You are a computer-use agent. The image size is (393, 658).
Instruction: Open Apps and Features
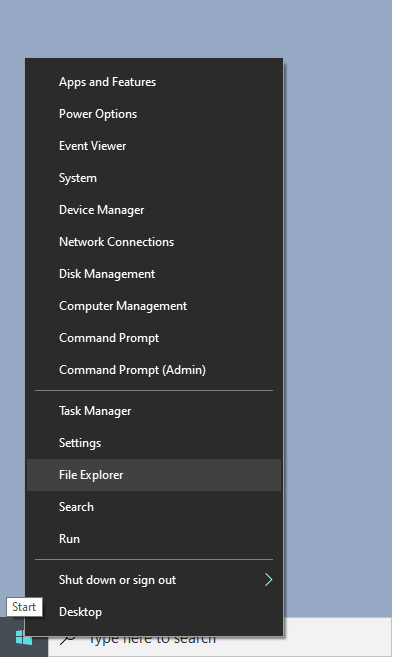pos(154,82)
